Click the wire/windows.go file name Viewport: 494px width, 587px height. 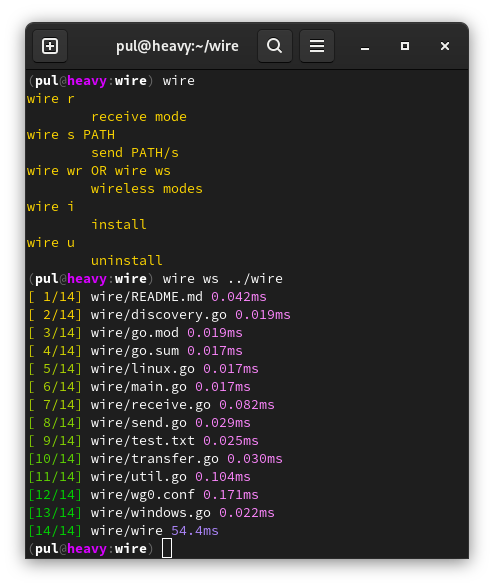pyautogui.click(x=150, y=513)
